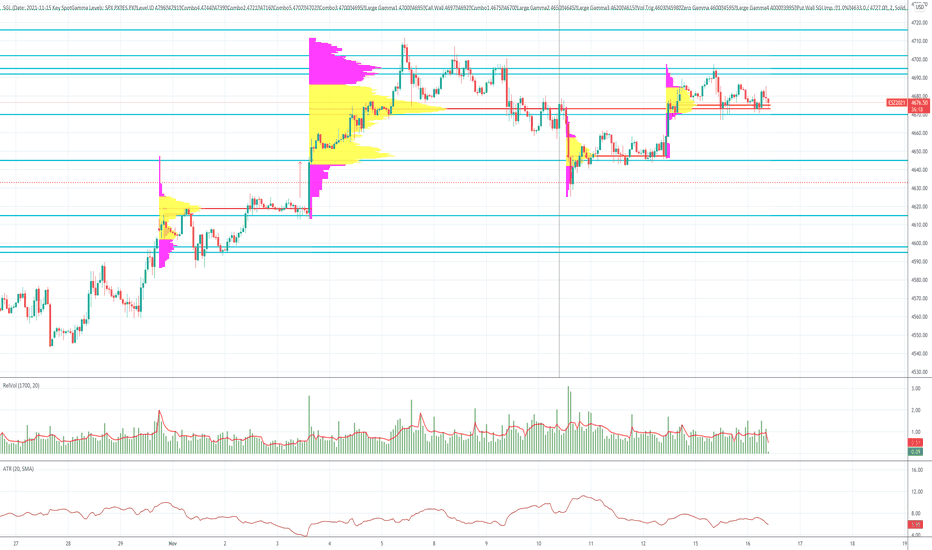Select the ESZ2021 symbol price label
The image size is (932, 550).
pos(896,103)
